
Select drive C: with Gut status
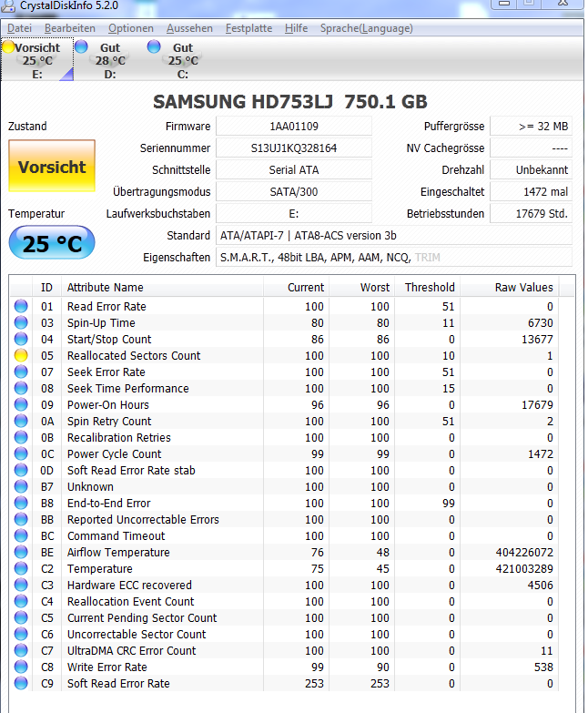182,60
